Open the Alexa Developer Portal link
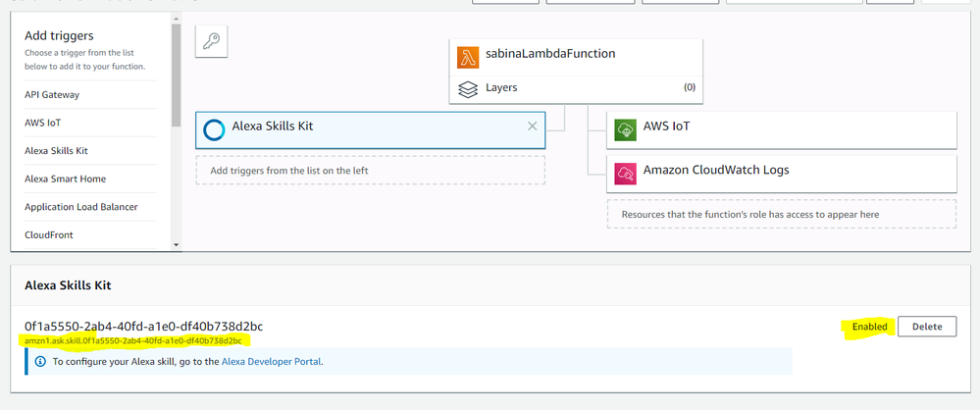The width and height of the screenshot is (980, 410). click(x=271, y=361)
